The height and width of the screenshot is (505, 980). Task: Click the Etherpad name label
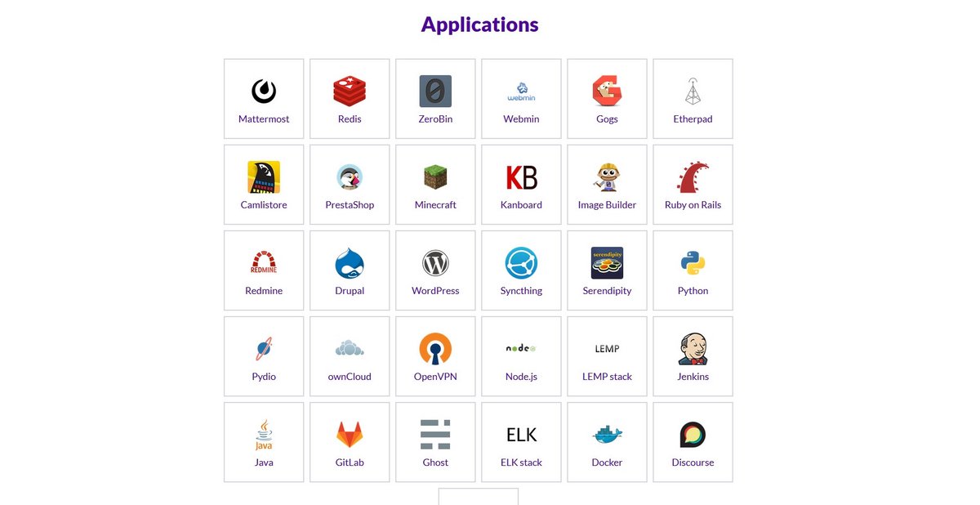coord(693,119)
